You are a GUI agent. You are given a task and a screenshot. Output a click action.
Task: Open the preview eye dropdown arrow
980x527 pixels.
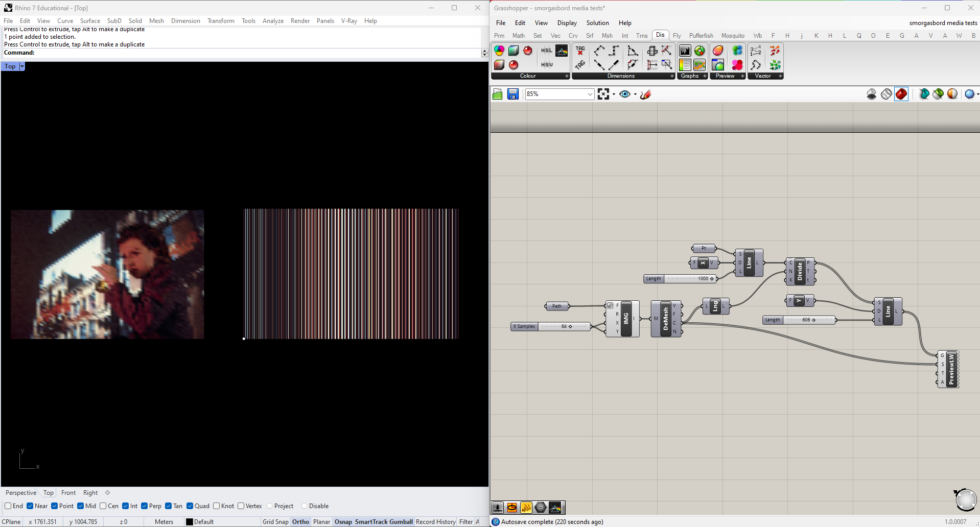(x=635, y=94)
